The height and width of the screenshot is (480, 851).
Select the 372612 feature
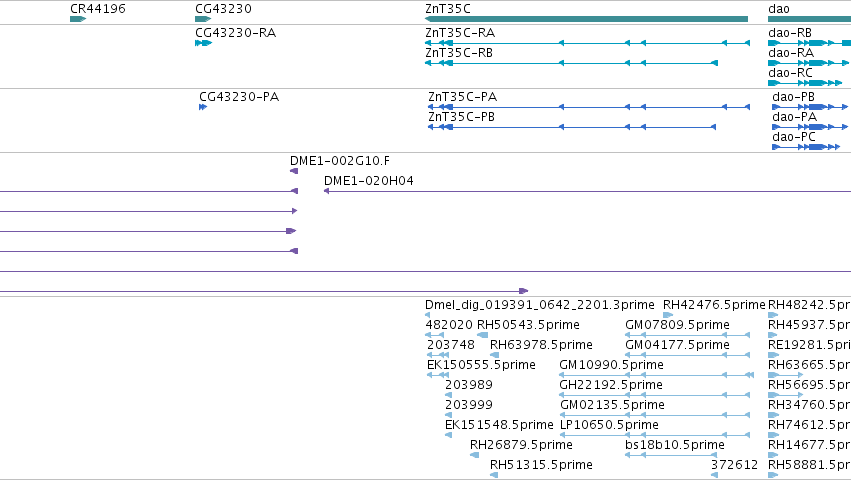(734, 465)
